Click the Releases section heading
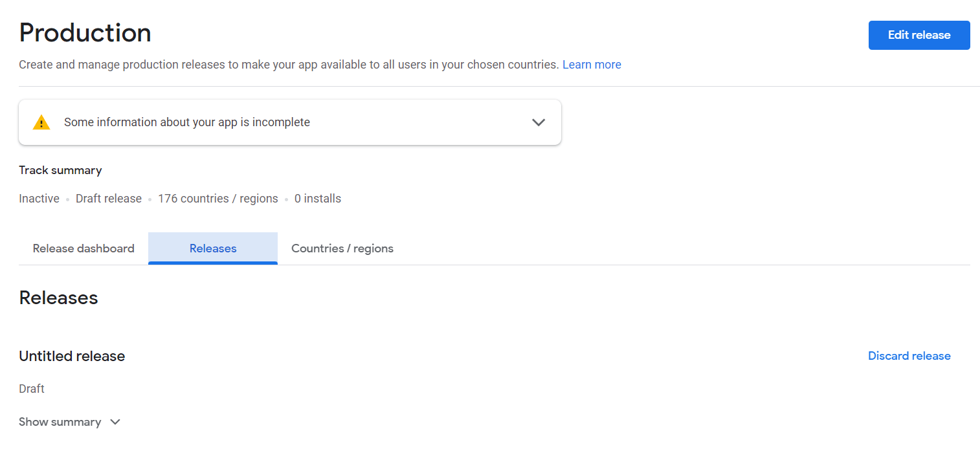980x451 pixels. pyautogui.click(x=58, y=298)
